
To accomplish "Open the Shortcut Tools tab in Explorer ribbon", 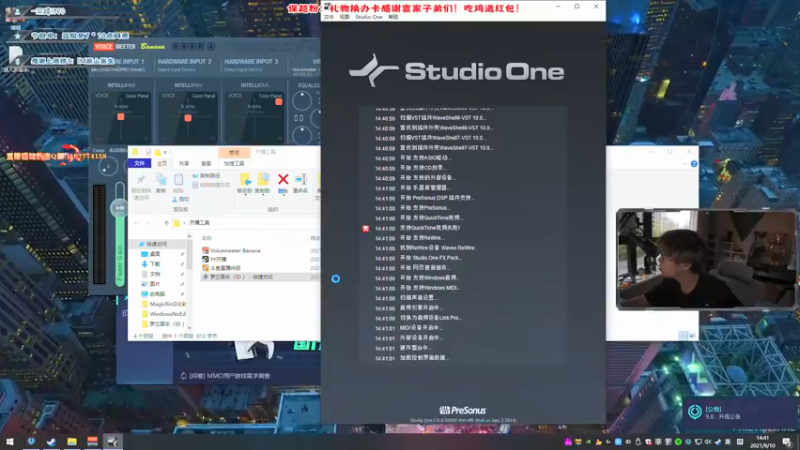I will [234, 163].
